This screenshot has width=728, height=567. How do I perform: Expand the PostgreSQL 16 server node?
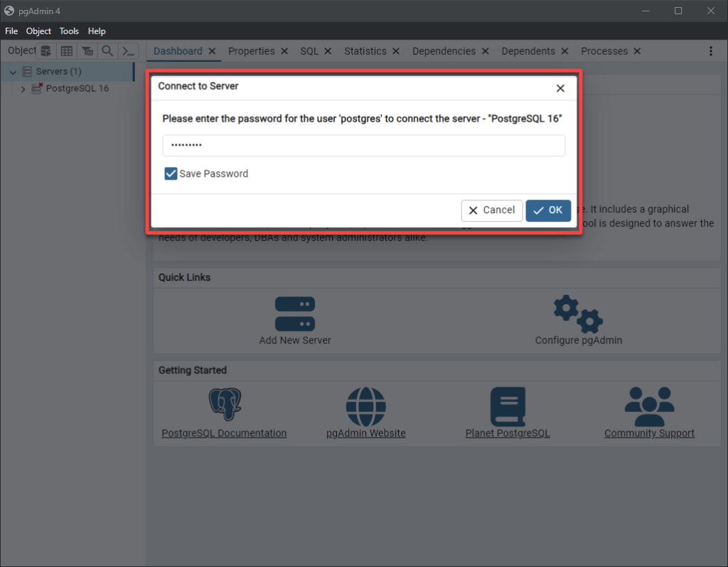[23, 89]
